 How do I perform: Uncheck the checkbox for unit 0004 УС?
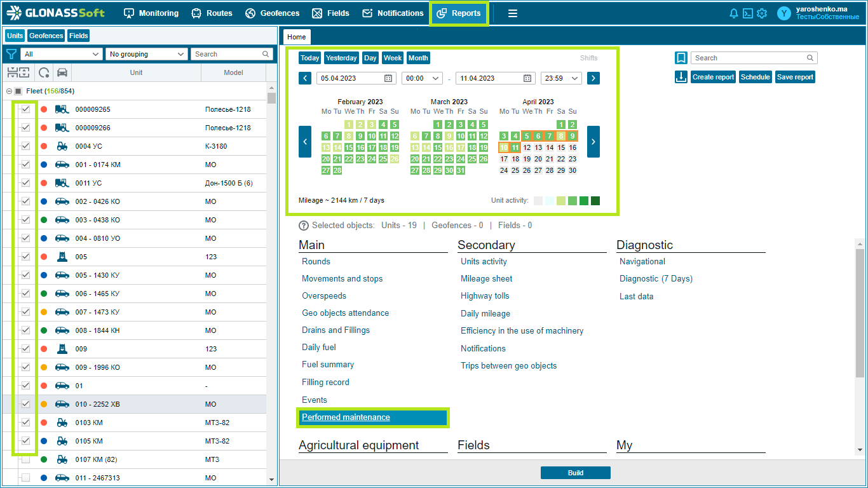(x=25, y=146)
